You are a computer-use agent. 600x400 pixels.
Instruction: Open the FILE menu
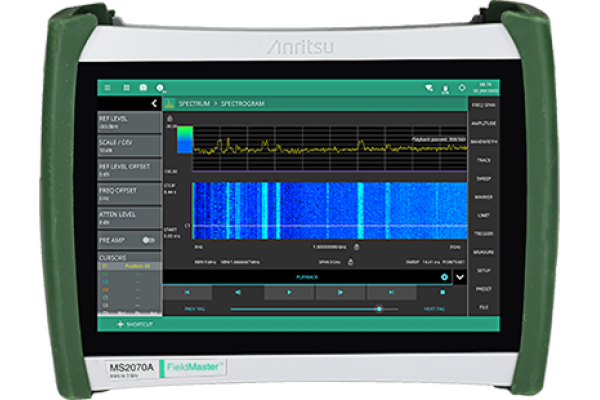point(484,307)
